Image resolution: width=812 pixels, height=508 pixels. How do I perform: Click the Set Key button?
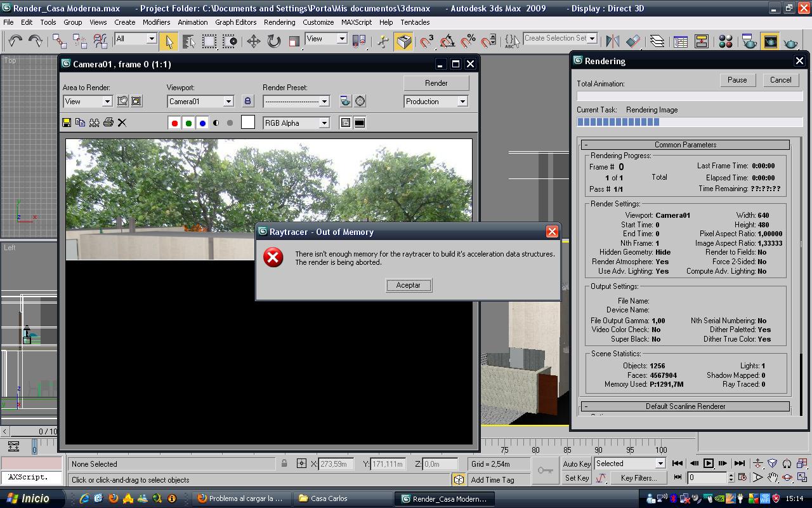click(x=577, y=478)
